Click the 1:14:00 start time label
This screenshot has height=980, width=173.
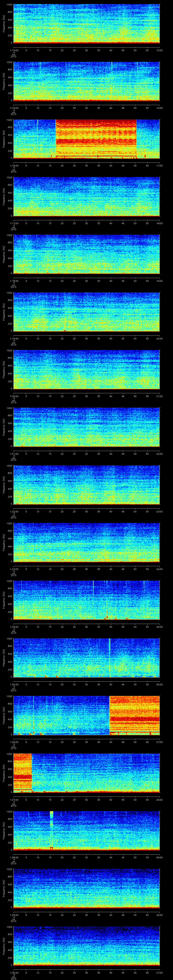pyautogui.click(x=14, y=50)
